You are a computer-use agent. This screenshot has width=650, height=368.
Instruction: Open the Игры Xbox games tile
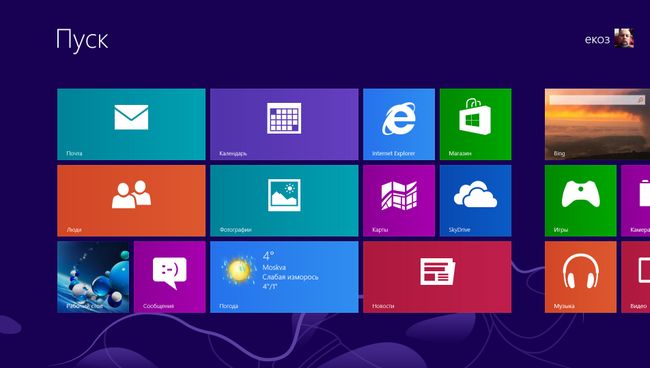[580, 201]
